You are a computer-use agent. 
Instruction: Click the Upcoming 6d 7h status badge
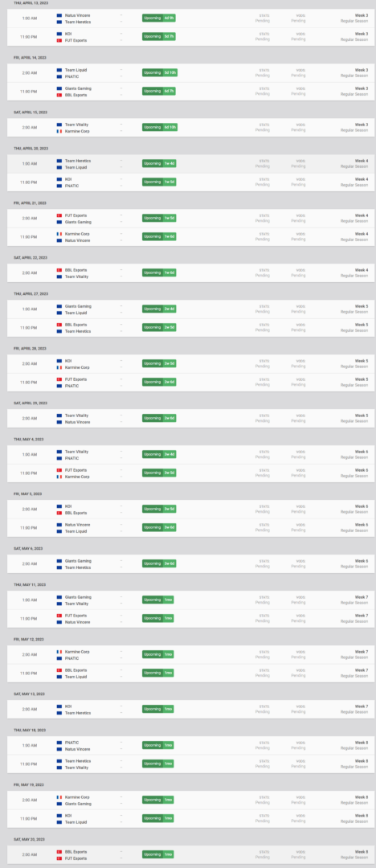[x=159, y=91]
